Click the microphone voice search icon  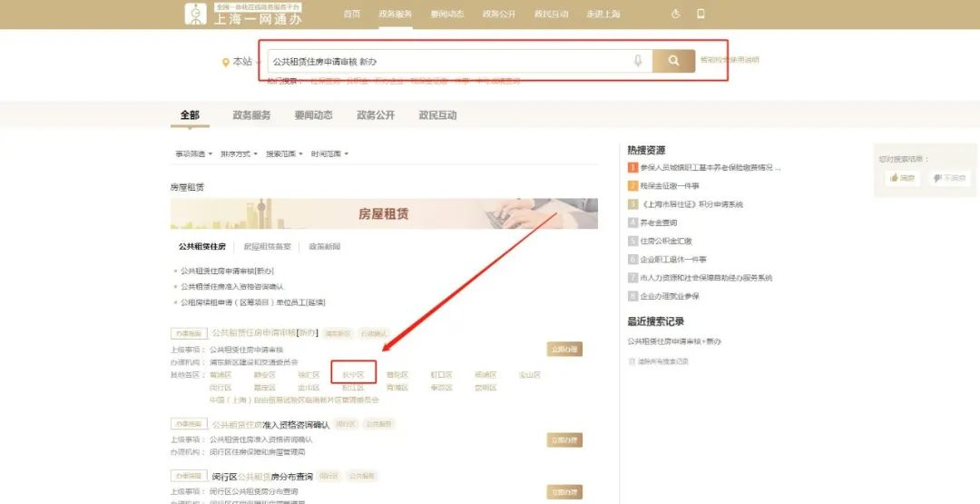click(638, 61)
